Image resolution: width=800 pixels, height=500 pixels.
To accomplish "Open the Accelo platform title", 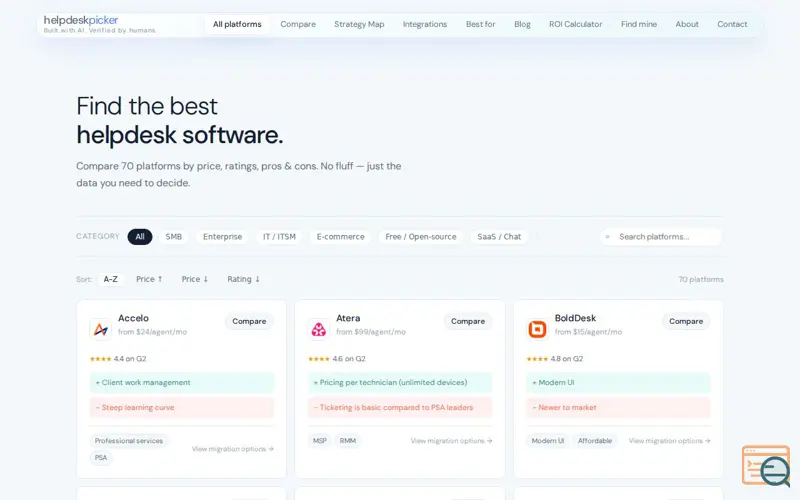I will point(133,318).
